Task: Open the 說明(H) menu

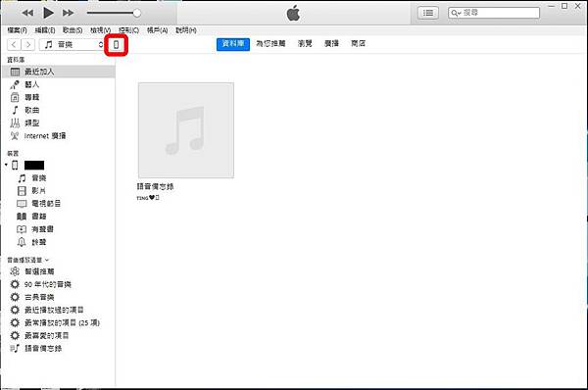Action: [186, 30]
